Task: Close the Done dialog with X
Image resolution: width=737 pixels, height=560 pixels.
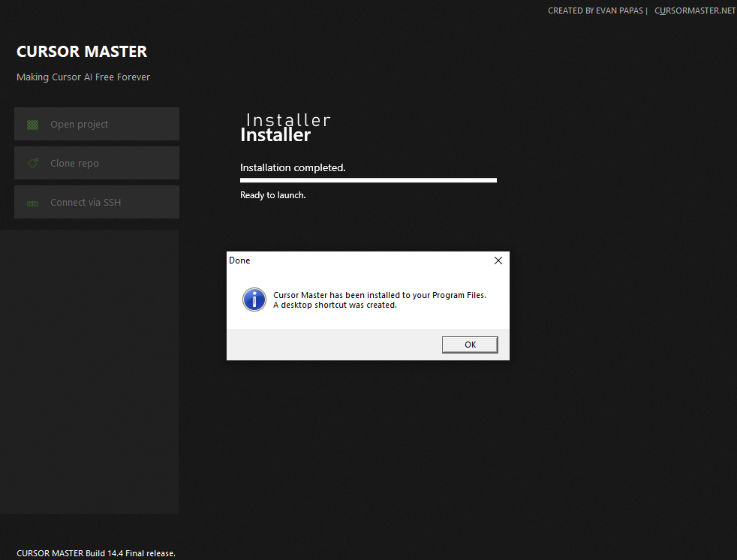Action: coord(498,260)
